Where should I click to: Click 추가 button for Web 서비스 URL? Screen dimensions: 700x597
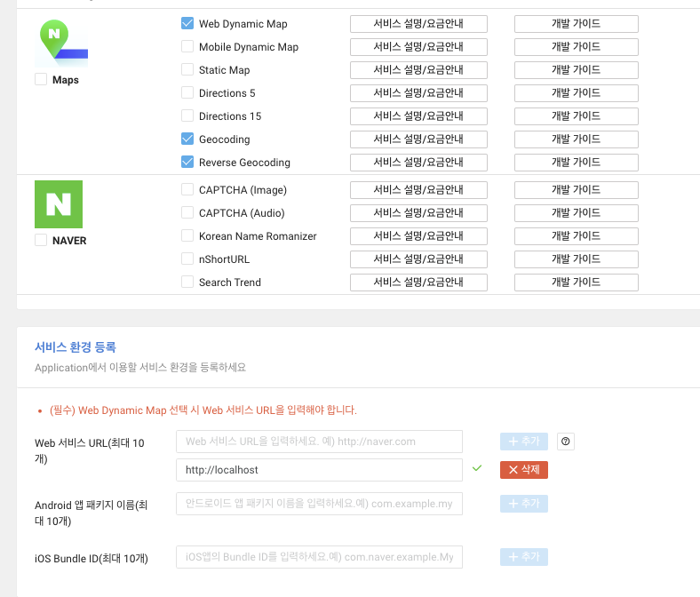tap(523, 442)
